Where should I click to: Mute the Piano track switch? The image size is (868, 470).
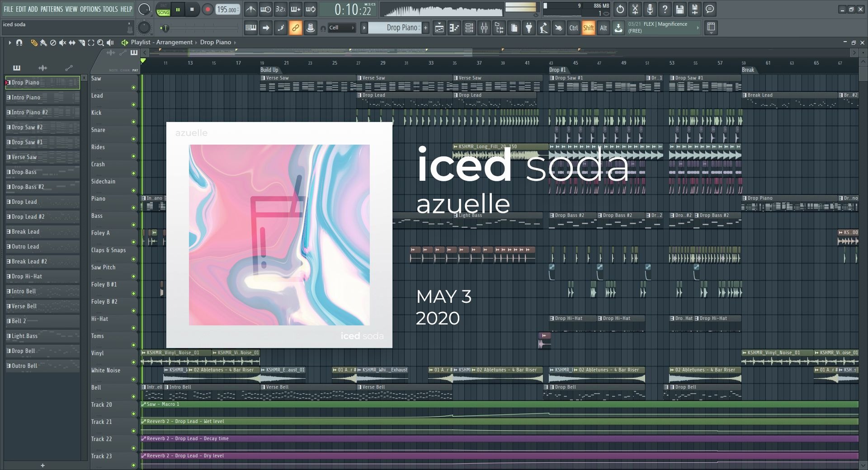(x=133, y=208)
